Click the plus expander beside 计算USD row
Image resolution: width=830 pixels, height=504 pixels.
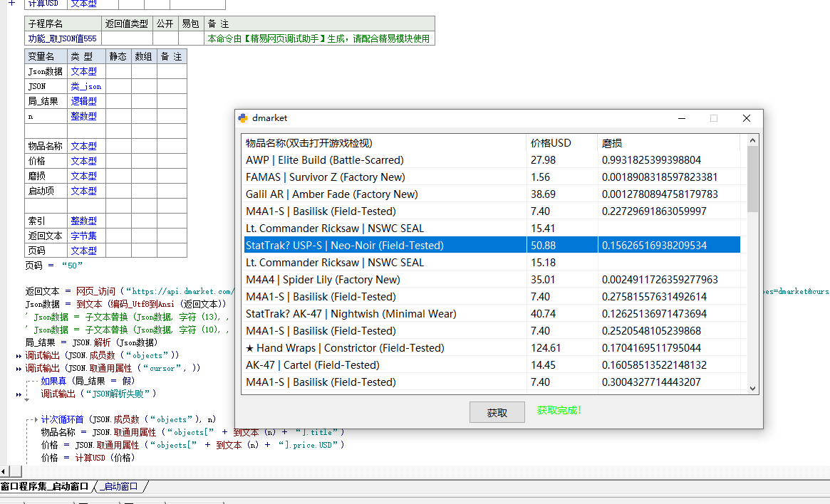tap(11, 3)
